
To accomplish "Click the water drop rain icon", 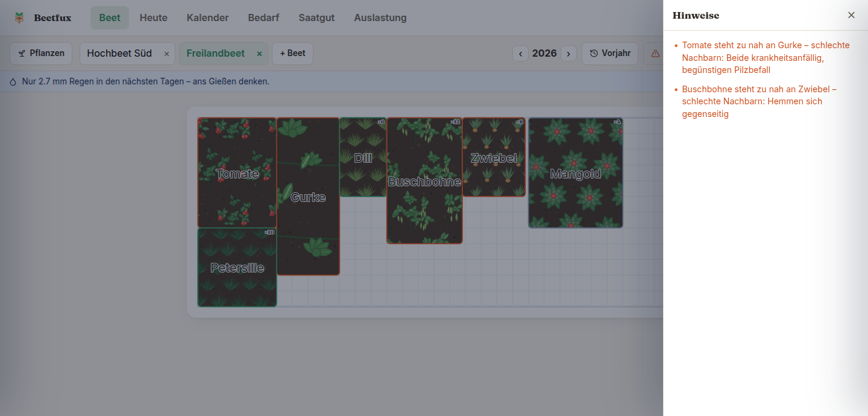I will click(x=13, y=81).
